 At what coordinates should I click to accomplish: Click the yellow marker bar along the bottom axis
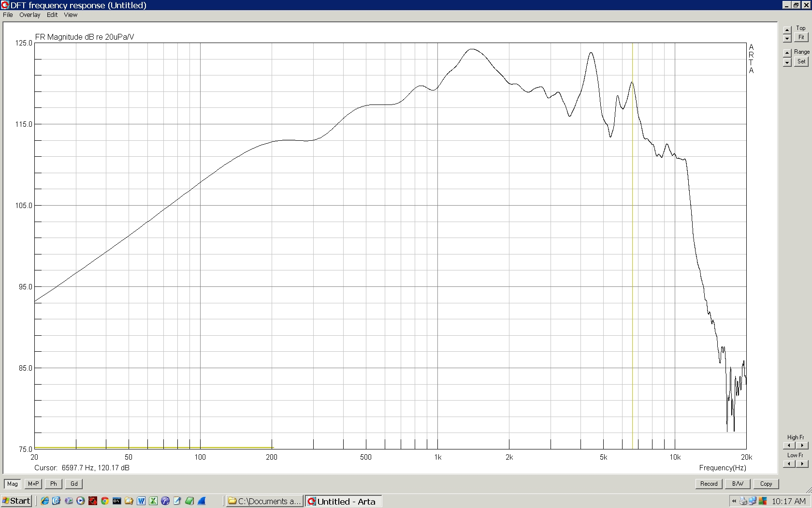(153, 448)
